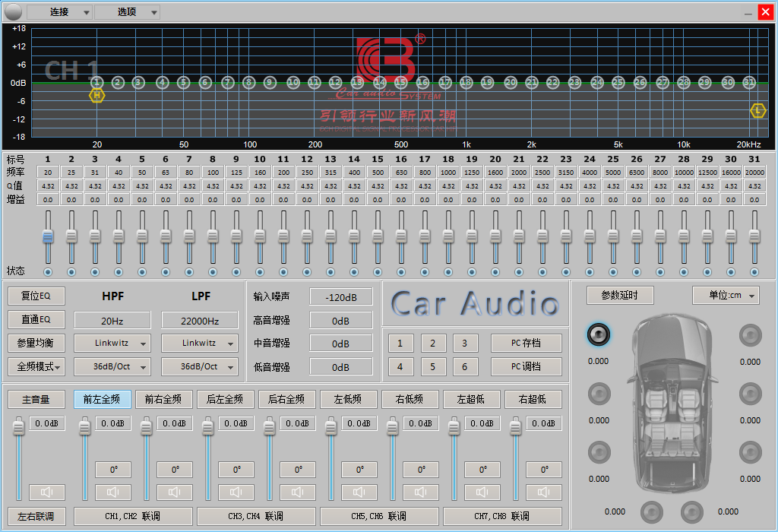778x532 pixels.
Task: Click the 前左全频 0° phase field
Action: point(113,470)
